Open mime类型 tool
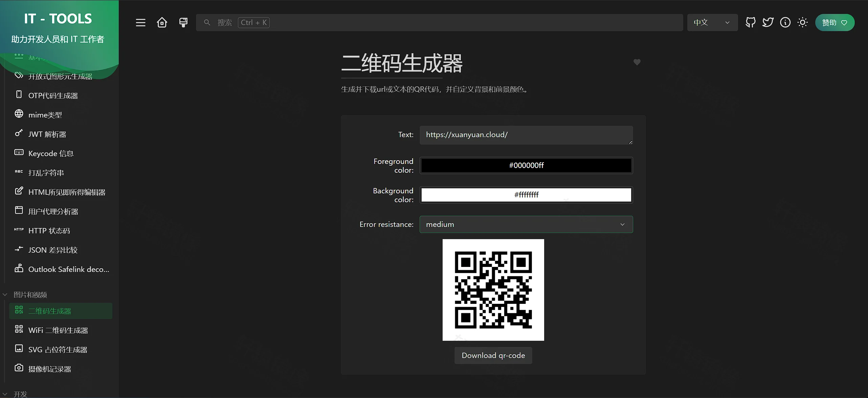The height and width of the screenshot is (398, 868). pos(60,115)
